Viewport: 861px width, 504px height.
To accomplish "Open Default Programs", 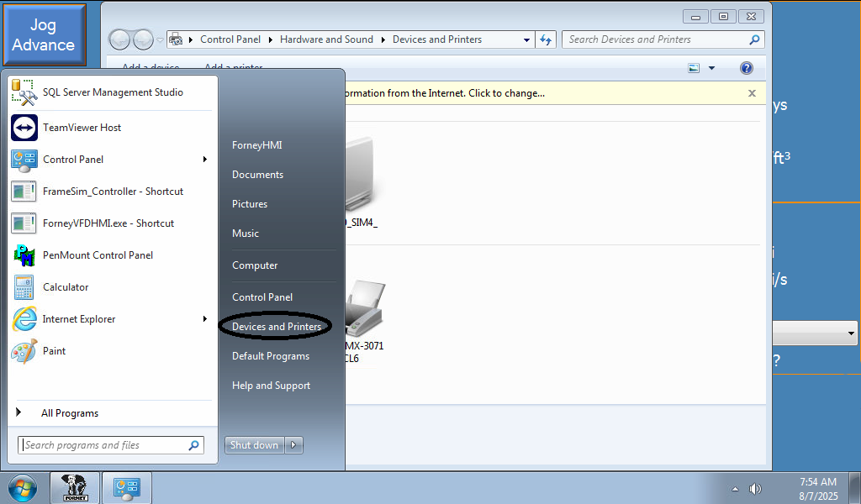I will click(271, 356).
